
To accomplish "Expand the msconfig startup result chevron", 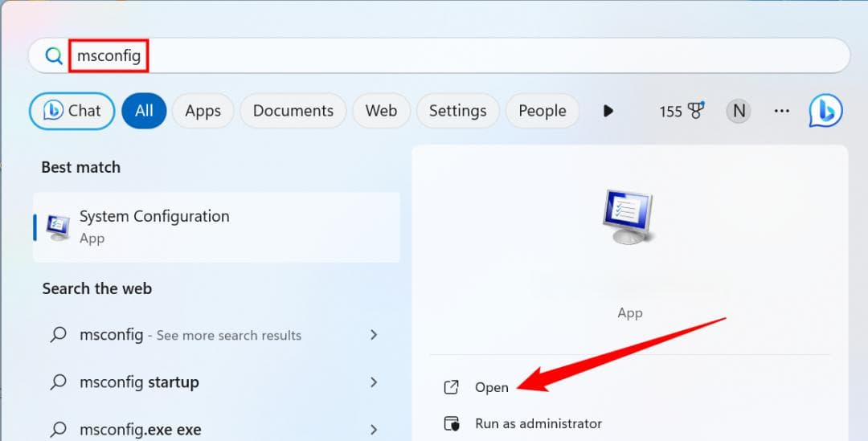I will point(374,382).
